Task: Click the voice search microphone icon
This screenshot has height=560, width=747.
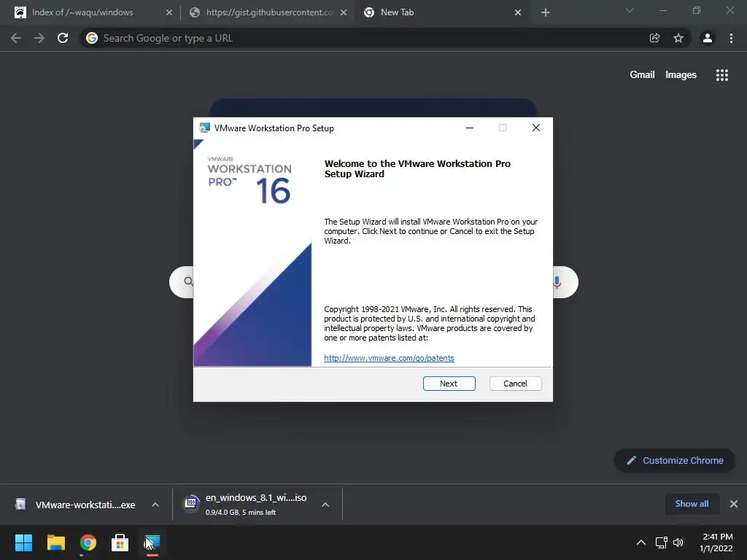Action: pyautogui.click(x=557, y=282)
